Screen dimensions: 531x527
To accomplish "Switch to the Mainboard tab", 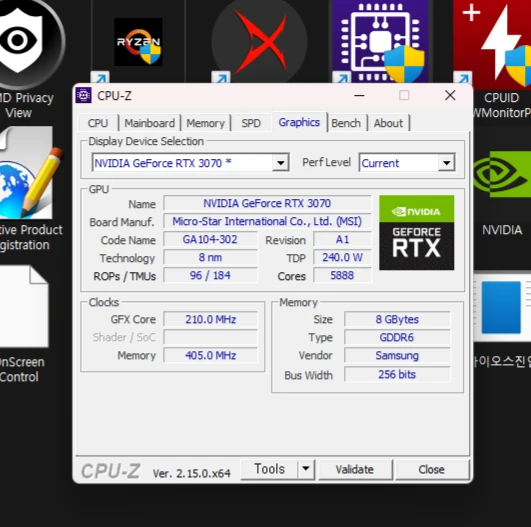I will (x=149, y=123).
